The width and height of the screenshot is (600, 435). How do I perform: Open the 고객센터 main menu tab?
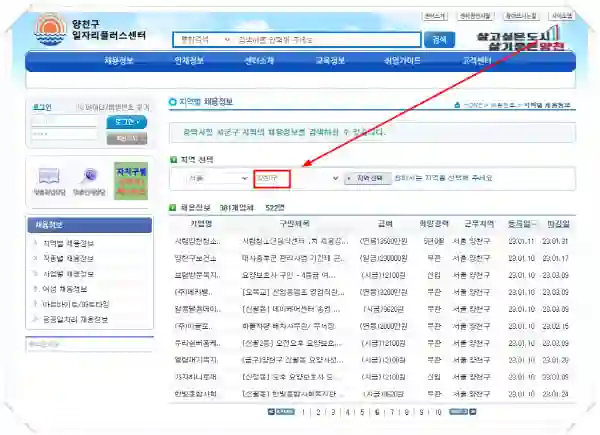coord(475,60)
